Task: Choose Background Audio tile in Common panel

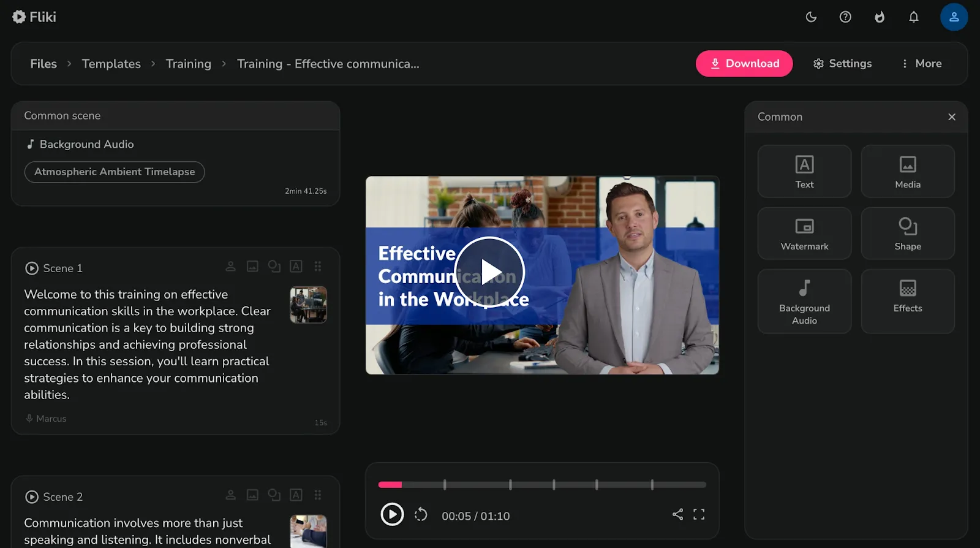Action: tap(804, 302)
